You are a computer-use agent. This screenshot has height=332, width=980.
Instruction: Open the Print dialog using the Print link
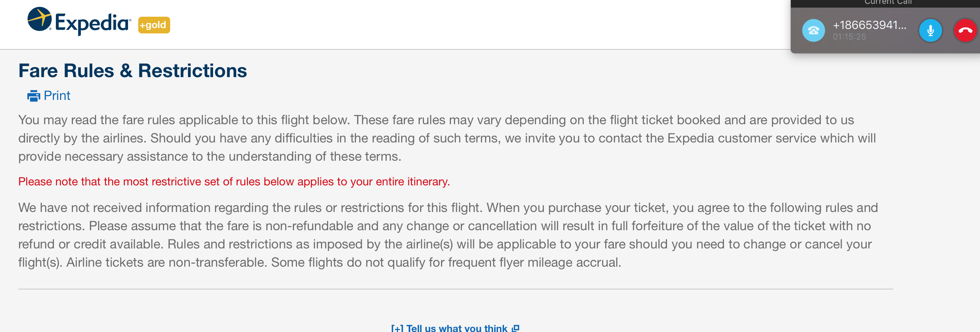[57, 95]
